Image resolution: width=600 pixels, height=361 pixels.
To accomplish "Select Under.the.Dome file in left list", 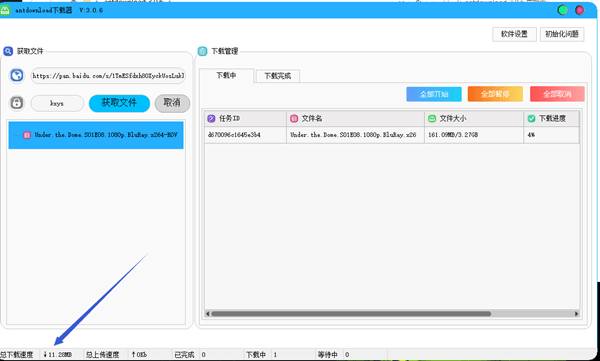I will tap(96, 135).
